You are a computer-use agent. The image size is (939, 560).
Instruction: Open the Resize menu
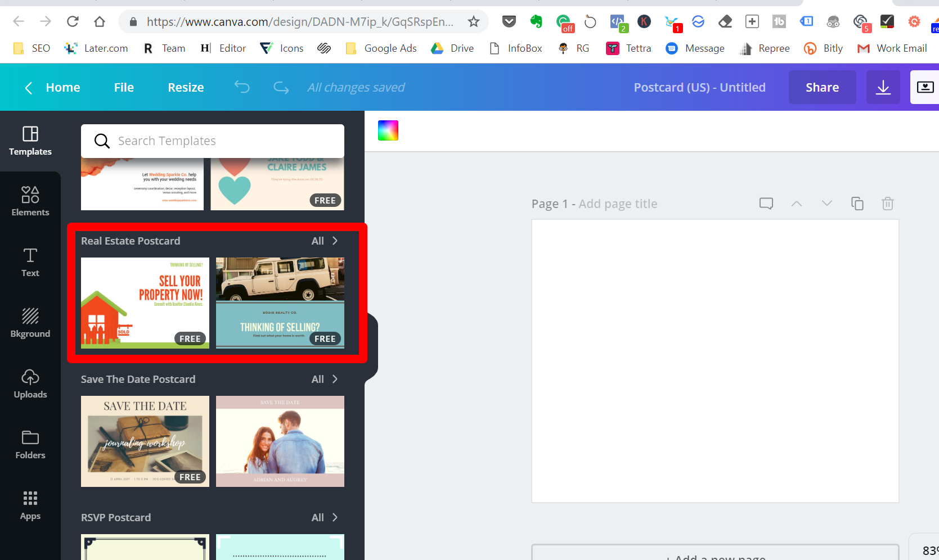point(185,87)
